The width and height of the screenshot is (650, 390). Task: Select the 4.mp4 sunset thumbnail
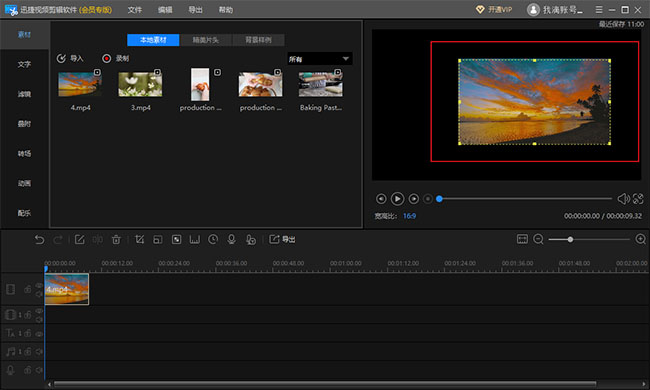coord(80,84)
